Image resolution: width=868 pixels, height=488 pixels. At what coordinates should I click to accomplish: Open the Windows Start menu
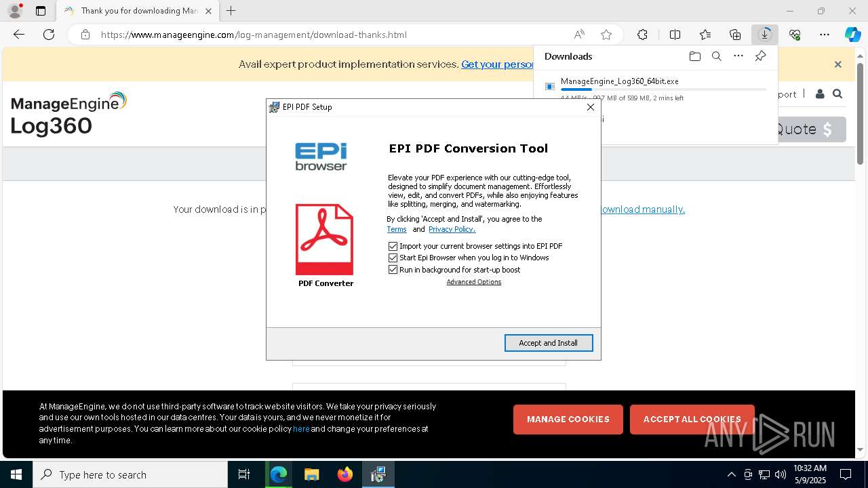(16, 474)
